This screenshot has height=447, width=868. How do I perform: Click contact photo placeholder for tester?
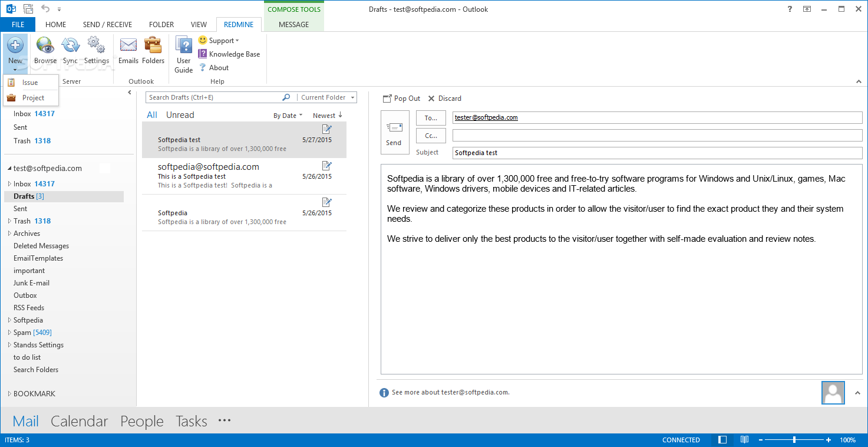[x=833, y=393]
